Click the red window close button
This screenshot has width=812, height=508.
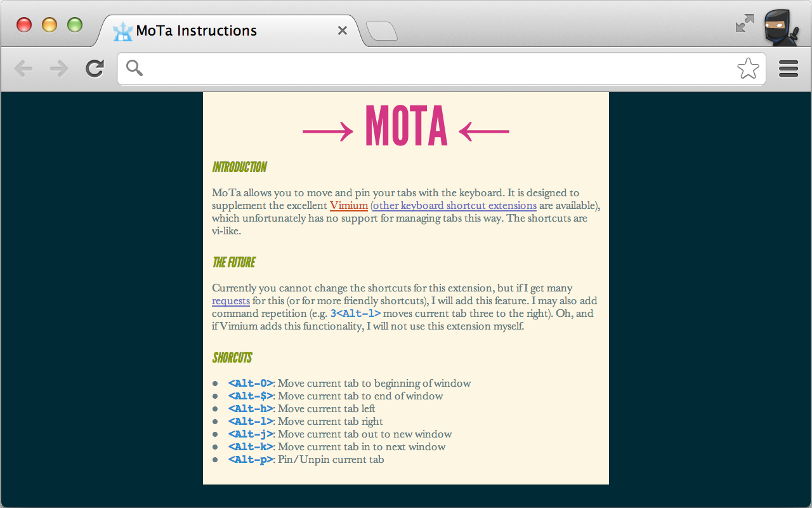pos(24,25)
